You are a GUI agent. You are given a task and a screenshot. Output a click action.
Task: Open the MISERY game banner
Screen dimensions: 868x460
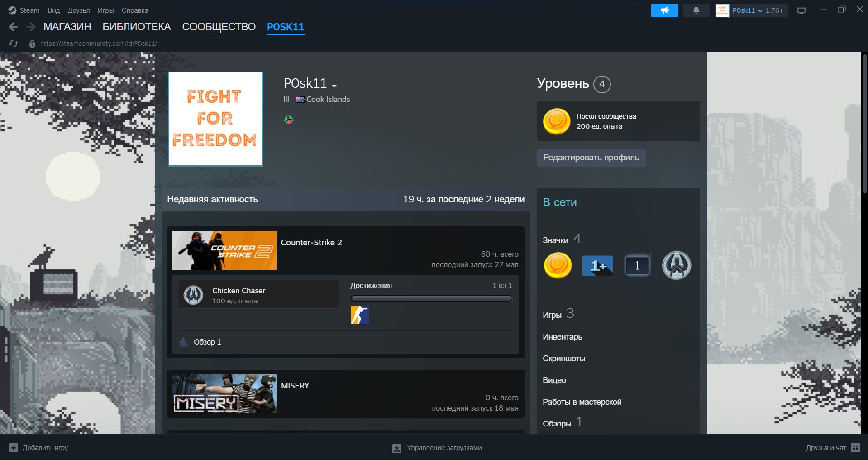224,394
